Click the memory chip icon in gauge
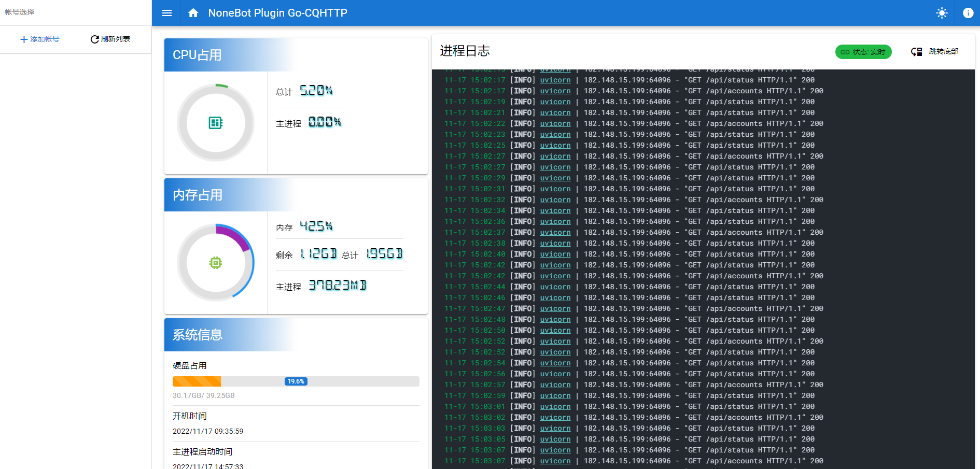This screenshot has width=980, height=469. 216,263
